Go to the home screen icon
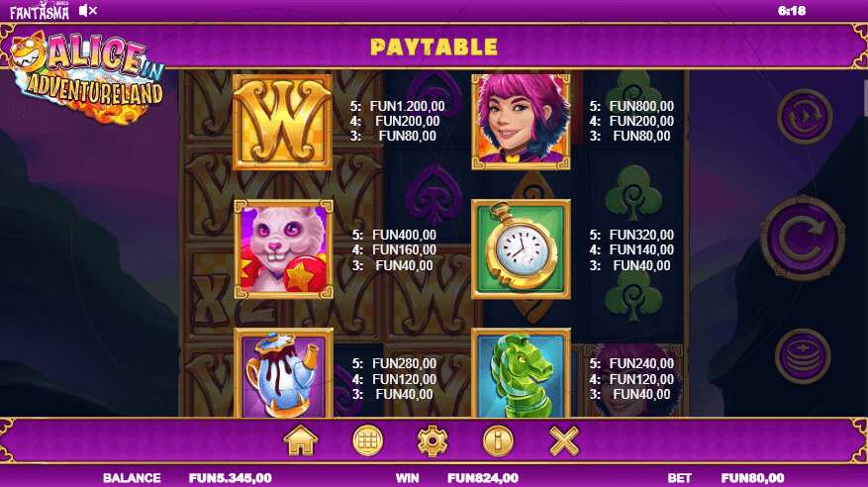Viewport: 868px width, 487px height. point(301,441)
